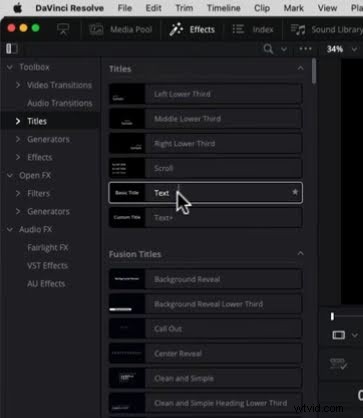Select the Right Lower Third title
This screenshot has width=363, height=418.
coord(206,144)
